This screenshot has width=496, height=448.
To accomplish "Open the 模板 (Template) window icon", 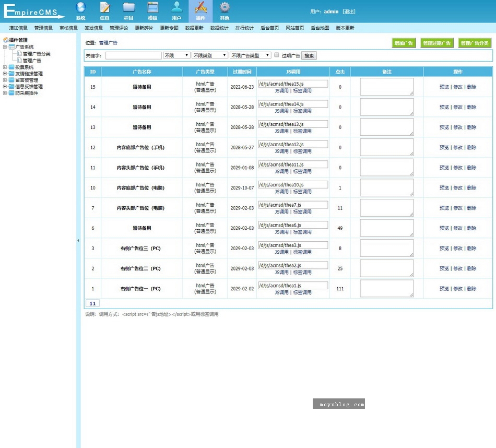I will click(153, 7).
